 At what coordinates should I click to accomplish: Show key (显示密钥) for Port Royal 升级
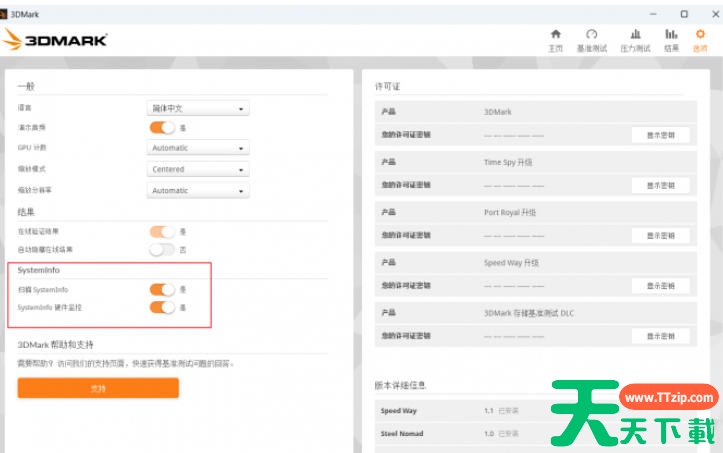pos(660,236)
